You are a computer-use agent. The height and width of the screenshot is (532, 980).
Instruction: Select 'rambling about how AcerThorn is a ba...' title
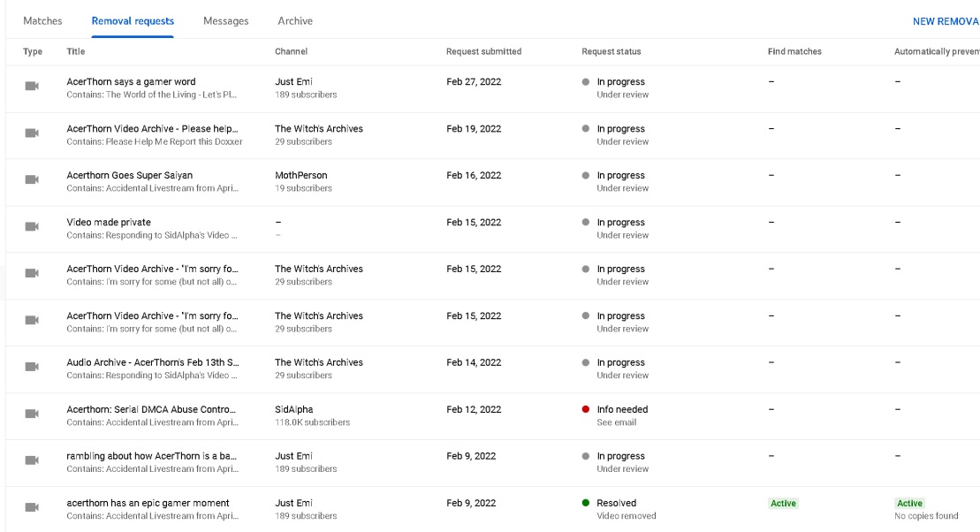pos(152,456)
